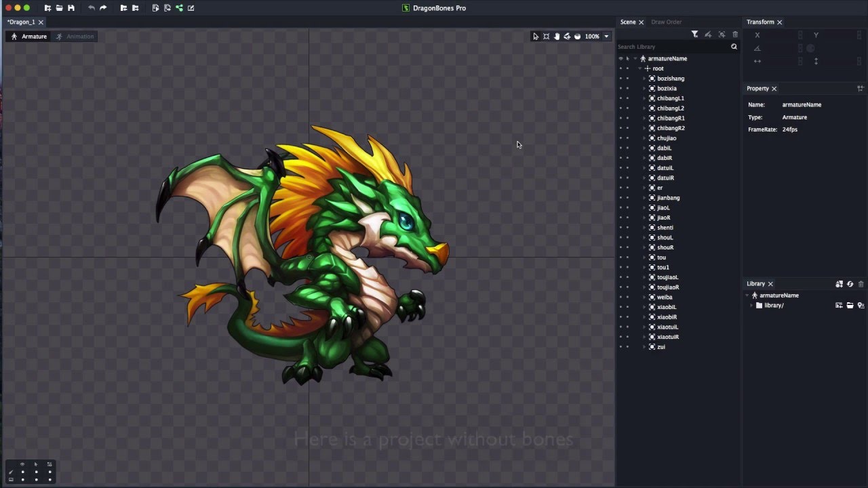Viewport: 868px width, 488px height.
Task: Click the pivot grid widget at canvas corner
Action: click(x=31, y=472)
